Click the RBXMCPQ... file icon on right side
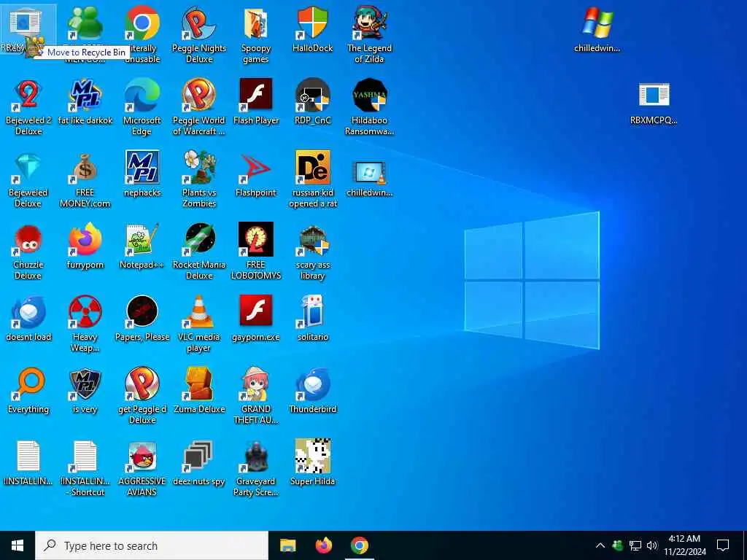This screenshot has width=747, height=560. pos(654,95)
